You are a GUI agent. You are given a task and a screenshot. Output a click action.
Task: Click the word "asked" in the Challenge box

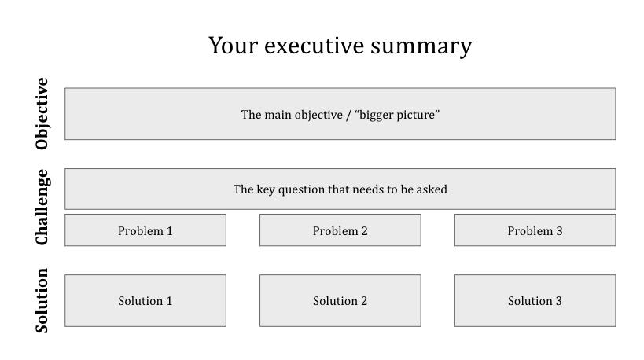pyautogui.click(x=432, y=189)
